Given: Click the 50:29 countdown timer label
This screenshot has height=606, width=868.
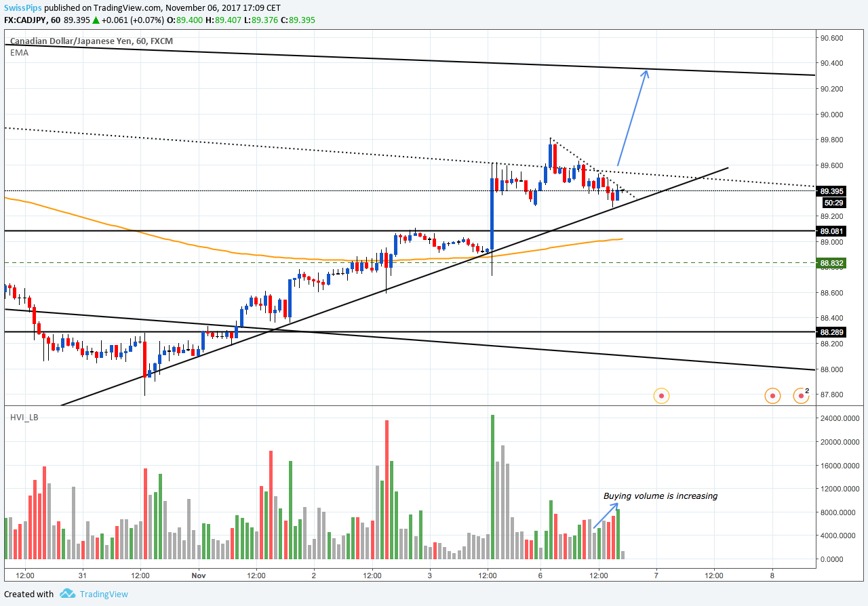Looking at the screenshot, I should coord(833,202).
